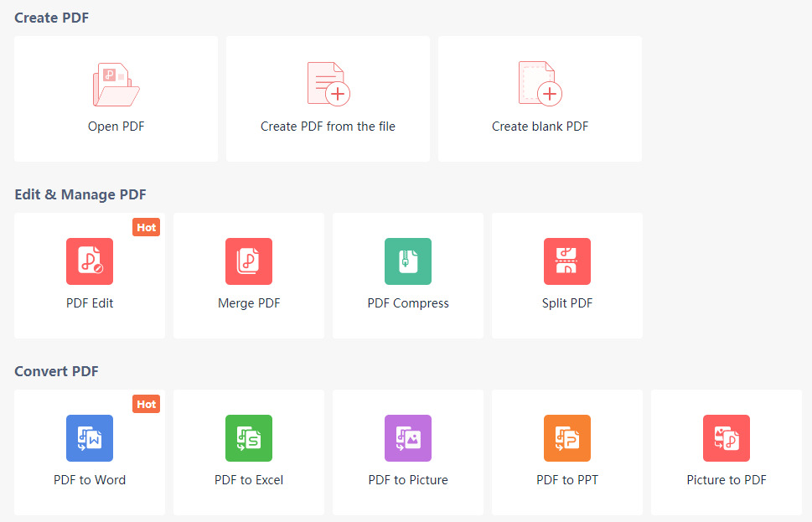The width and height of the screenshot is (812, 522).
Task: Click the "Open PDF" label
Action: point(116,127)
